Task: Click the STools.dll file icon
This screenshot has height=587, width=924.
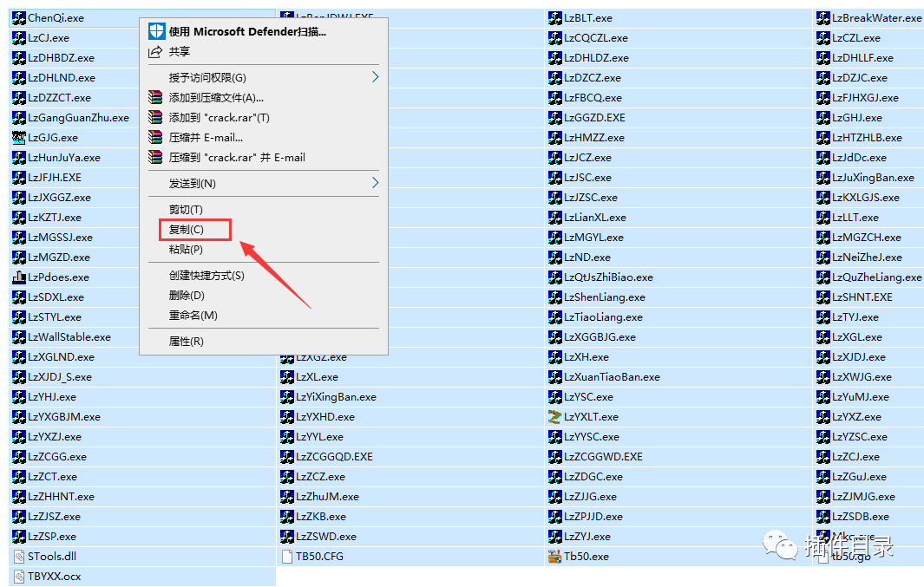Action: 19,557
